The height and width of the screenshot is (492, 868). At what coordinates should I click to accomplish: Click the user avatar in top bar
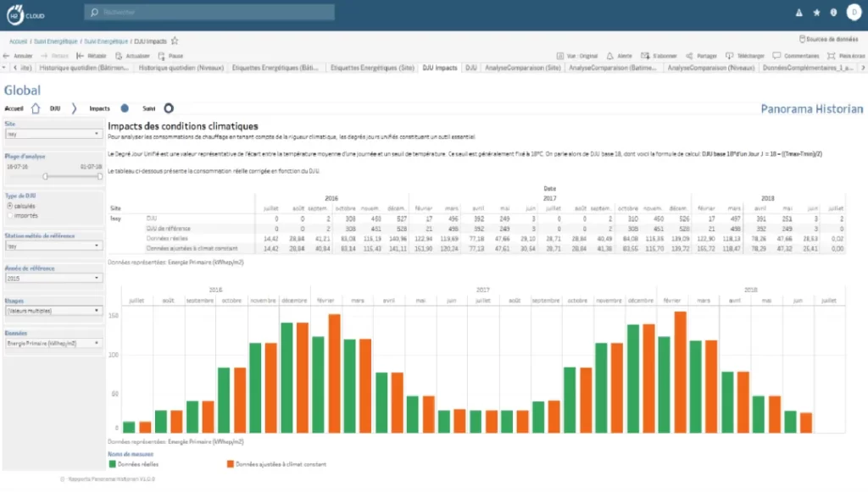point(853,12)
